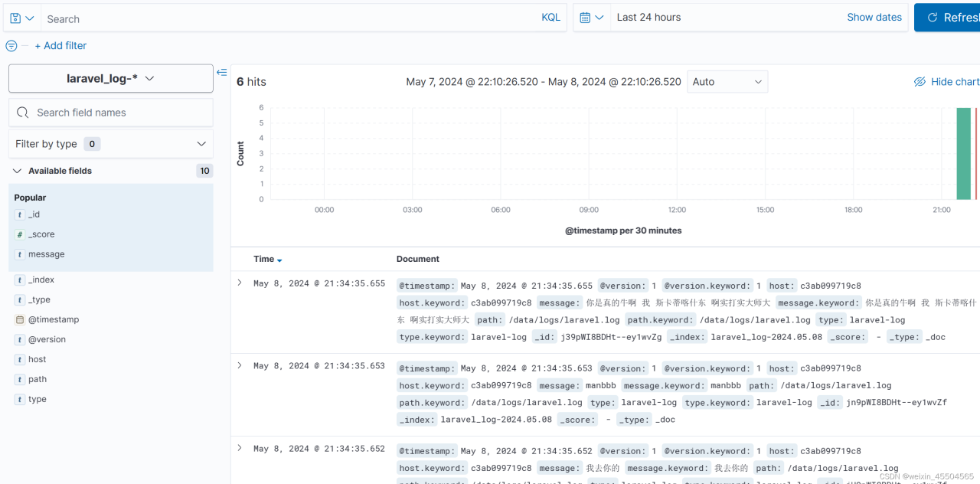Click the search field names magnifier icon
The image size is (980, 484).
click(23, 113)
